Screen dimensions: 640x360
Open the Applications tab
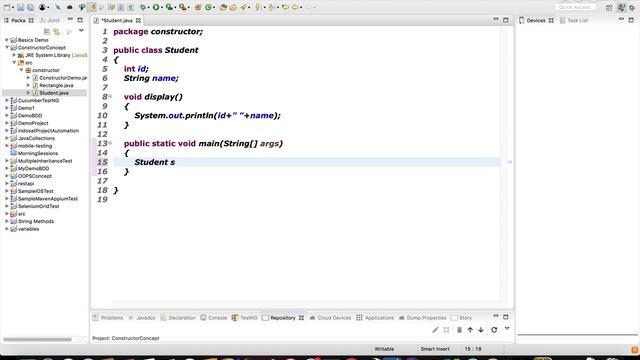(x=375, y=318)
